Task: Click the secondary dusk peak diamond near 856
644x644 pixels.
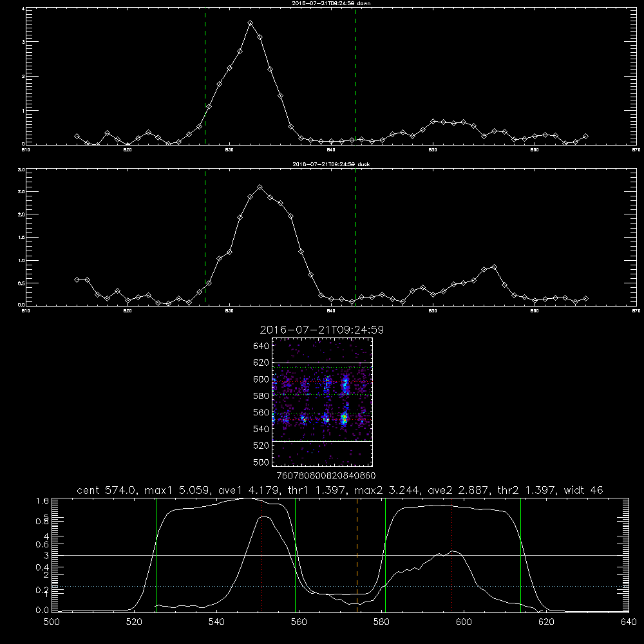Action: click(x=494, y=267)
